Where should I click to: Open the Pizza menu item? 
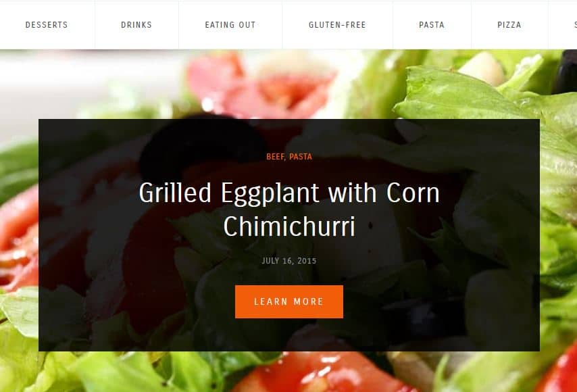click(509, 24)
